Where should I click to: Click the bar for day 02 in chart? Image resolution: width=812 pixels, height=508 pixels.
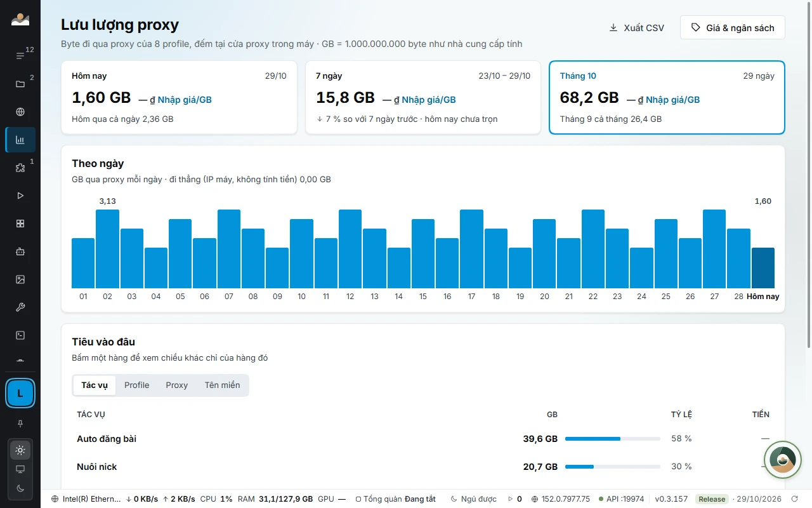click(x=107, y=249)
